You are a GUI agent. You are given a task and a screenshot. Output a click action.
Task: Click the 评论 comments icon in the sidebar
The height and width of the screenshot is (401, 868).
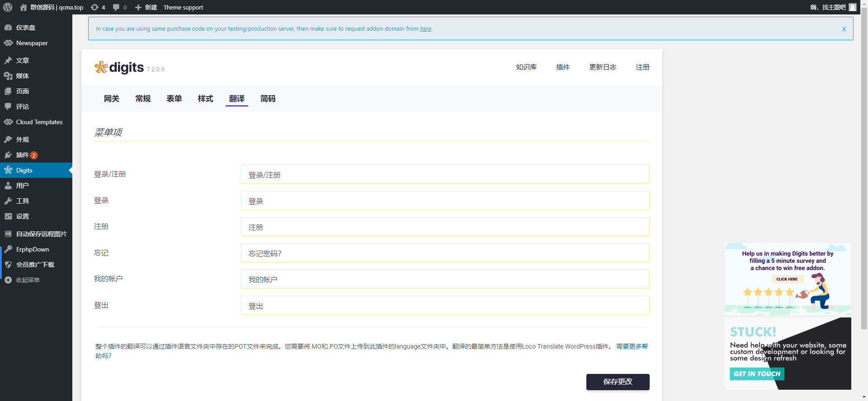[x=8, y=107]
